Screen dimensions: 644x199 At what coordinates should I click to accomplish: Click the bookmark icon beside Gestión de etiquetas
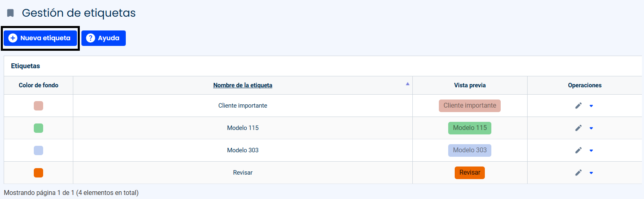(x=11, y=13)
